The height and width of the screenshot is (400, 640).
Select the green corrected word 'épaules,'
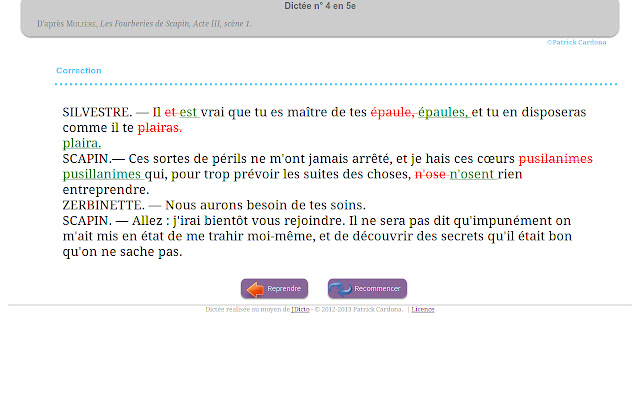click(x=443, y=113)
